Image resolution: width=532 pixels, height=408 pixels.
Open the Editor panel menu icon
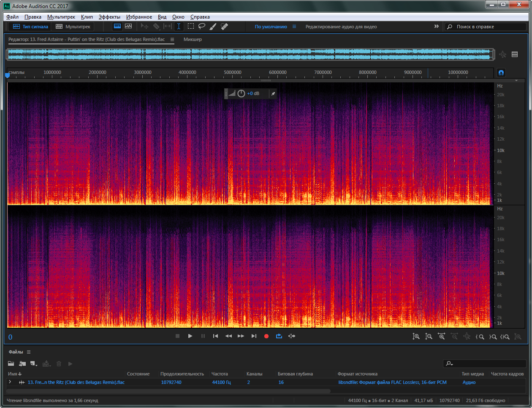click(x=172, y=39)
